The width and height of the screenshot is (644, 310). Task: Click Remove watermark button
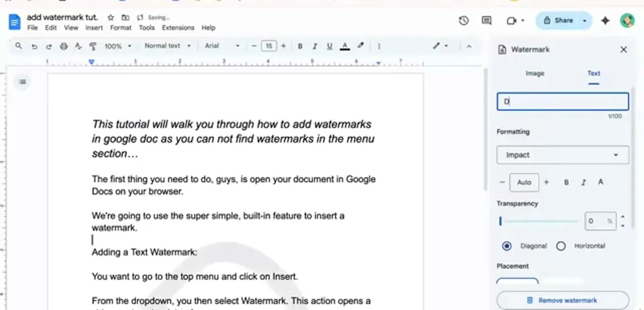click(x=562, y=300)
